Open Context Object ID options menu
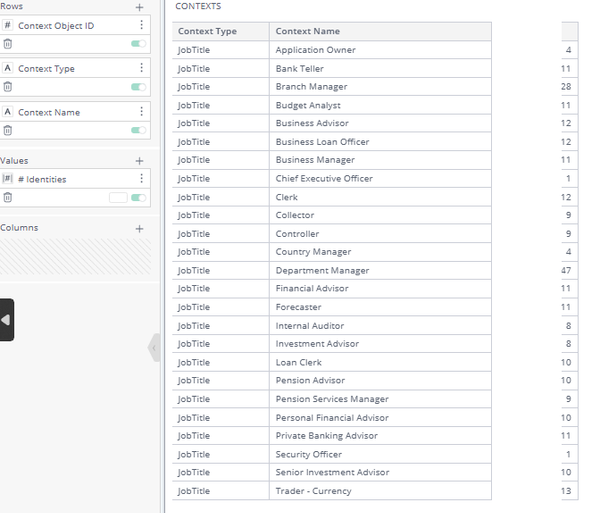Viewport: 600px width, 513px height. [141, 25]
